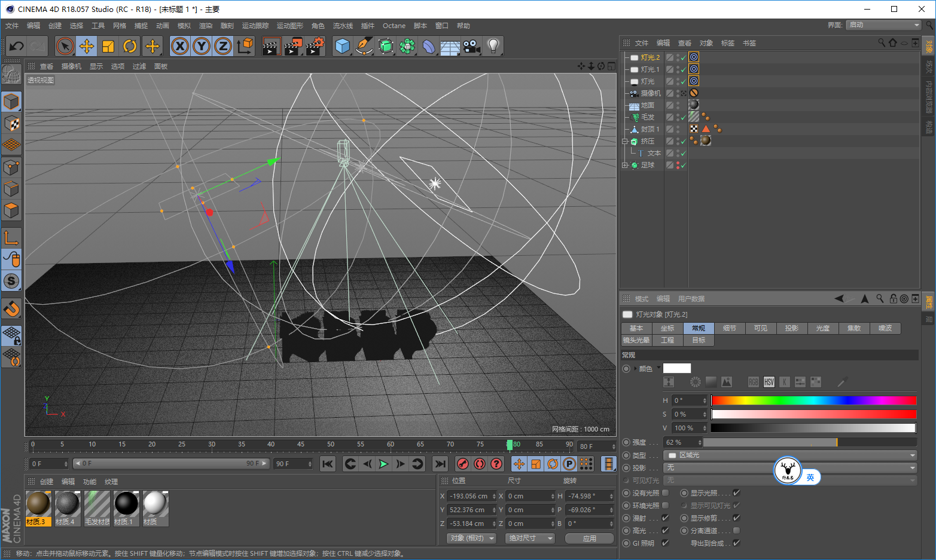Open the viewport 摄像机 menu
The width and height of the screenshot is (936, 560).
click(x=71, y=66)
